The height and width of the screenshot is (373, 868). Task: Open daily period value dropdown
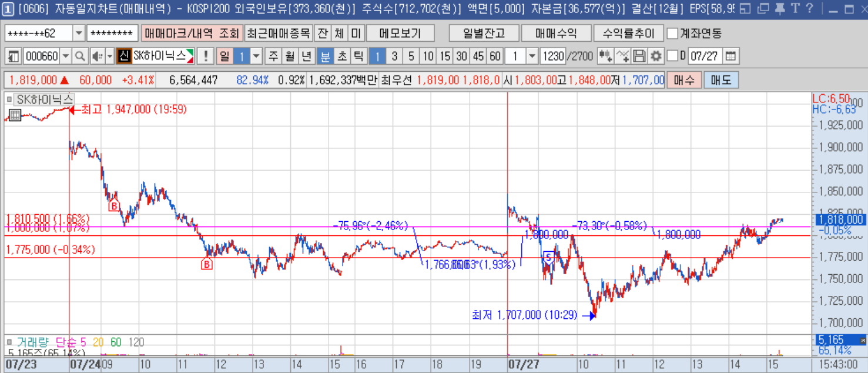[x=256, y=56]
